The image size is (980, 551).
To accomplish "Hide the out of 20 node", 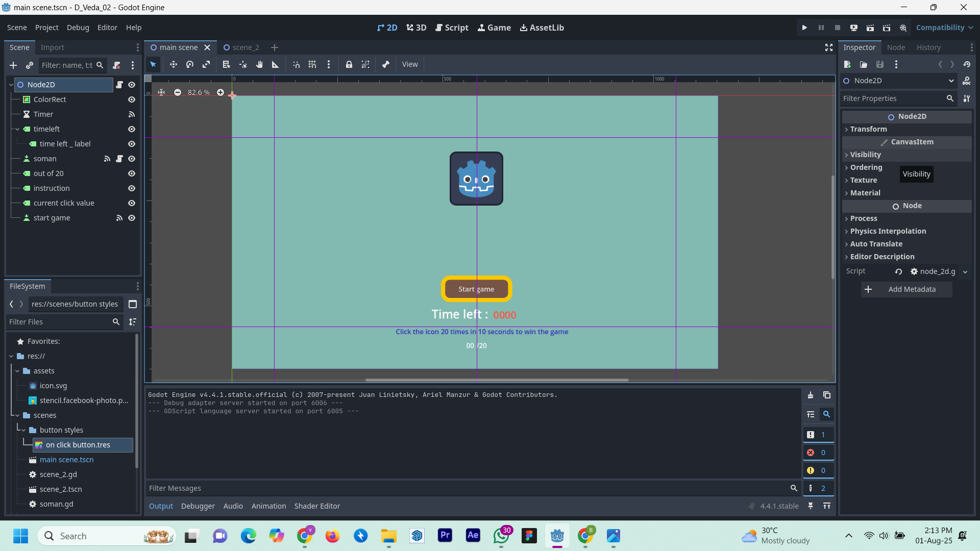I will tap(132, 173).
